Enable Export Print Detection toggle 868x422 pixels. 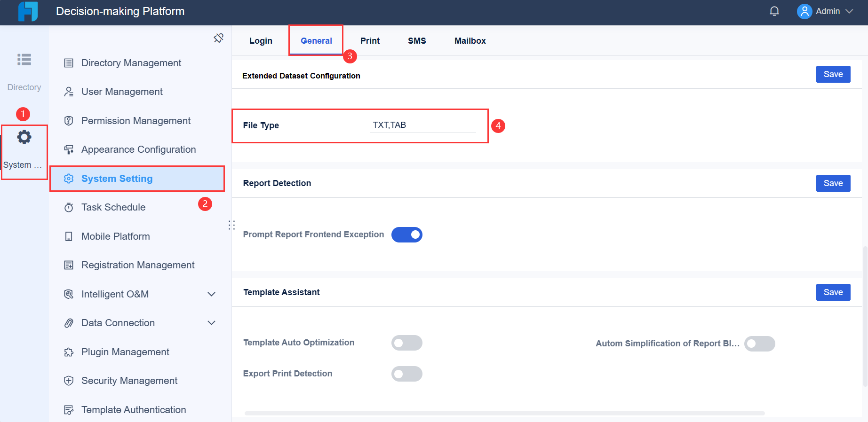point(407,374)
